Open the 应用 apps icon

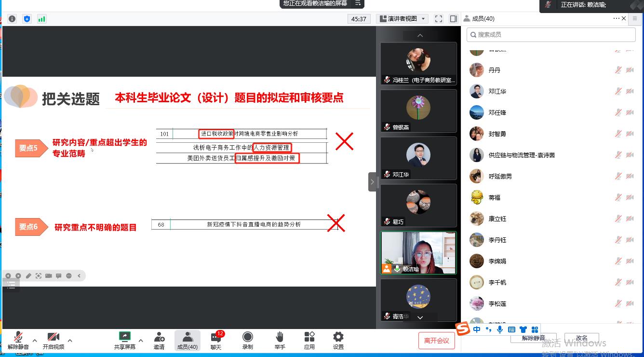309,340
